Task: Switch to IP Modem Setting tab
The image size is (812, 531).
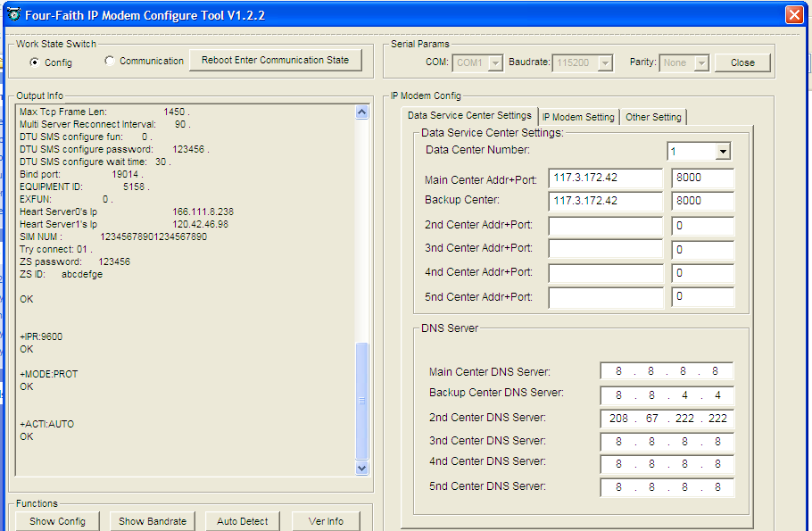Action: tap(578, 117)
